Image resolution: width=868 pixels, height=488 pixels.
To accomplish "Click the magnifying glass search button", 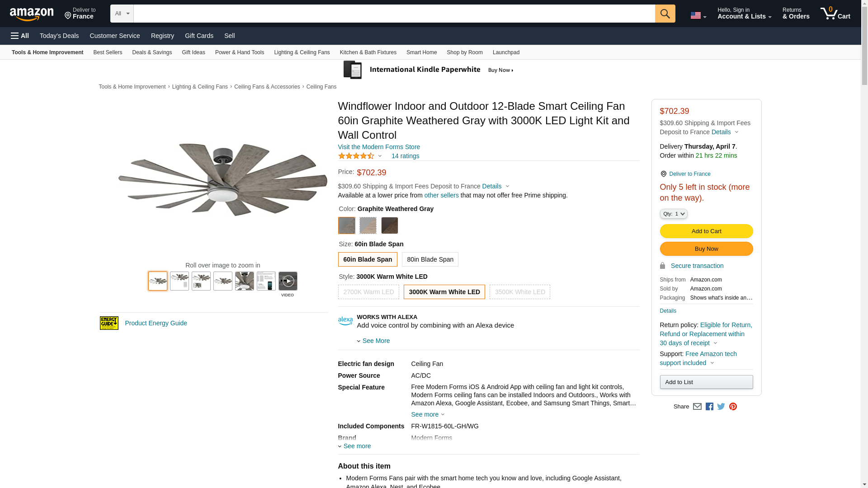I will [665, 14].
